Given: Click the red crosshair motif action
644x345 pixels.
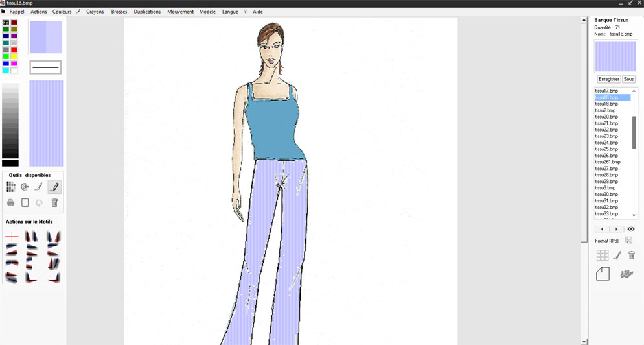Looking at the screenshot, I should point(12,237).
